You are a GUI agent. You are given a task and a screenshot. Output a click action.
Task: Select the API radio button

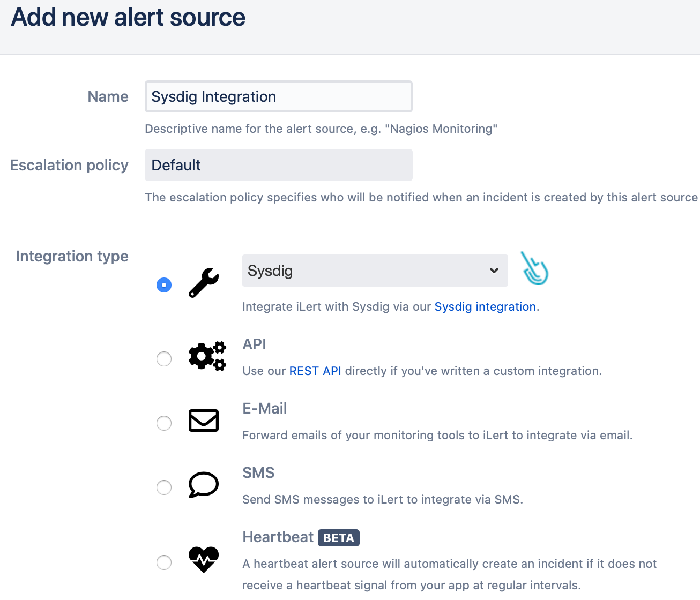pyautogui.click(x=164, y=359)
